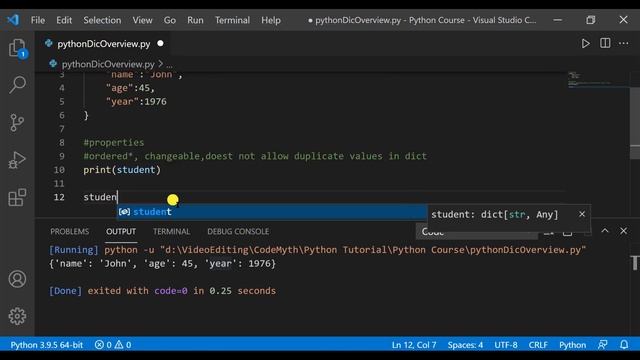The width and height of the screenshot is (640, 360).
Task: Click the "age":45 line
Action: click(130, 88)
